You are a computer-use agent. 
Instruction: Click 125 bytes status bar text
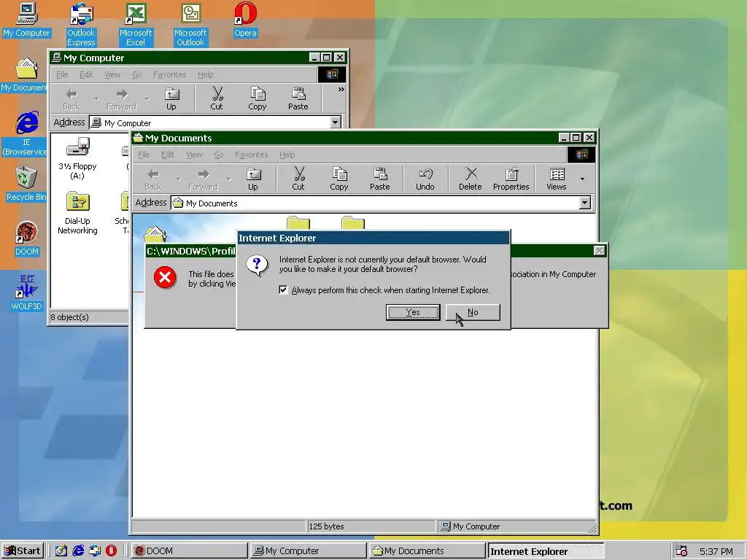coord(326,526)
